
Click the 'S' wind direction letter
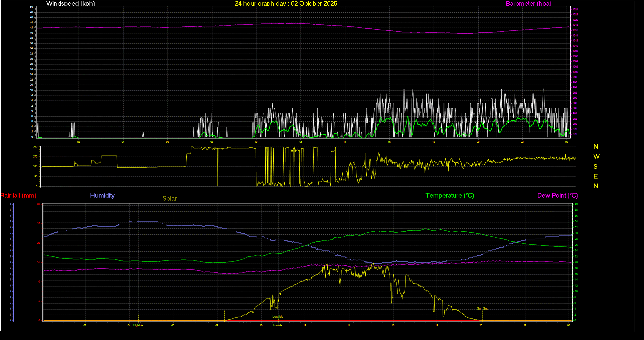pyautogui.click(x=596, y=166)
